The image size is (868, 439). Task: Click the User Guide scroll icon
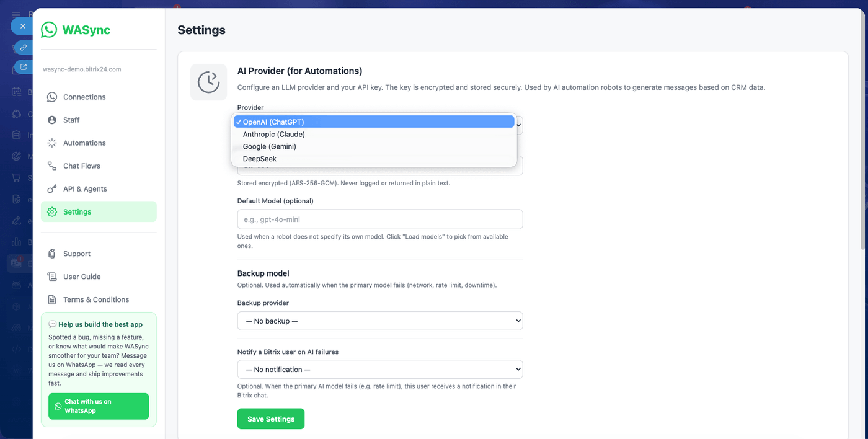pyautogui.click(x=52, y=277)
